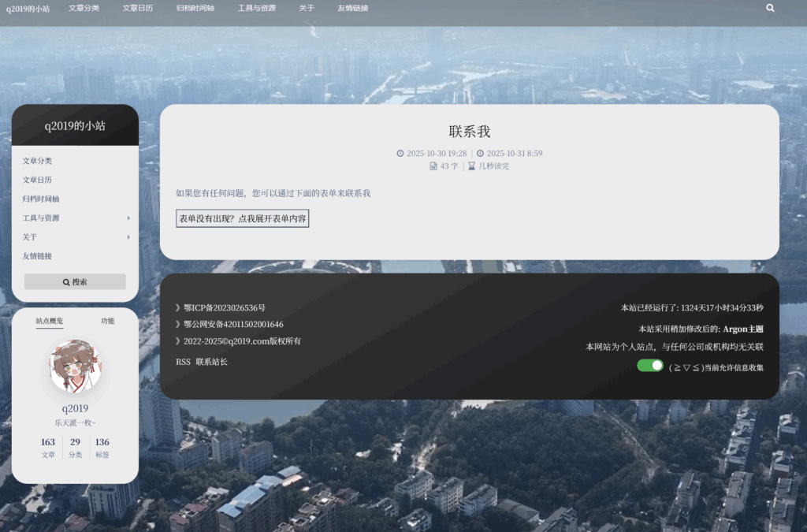Image resolution: width=807 pixels, height=532 pixels.
Task: Click the word-count icon next to 43 字
Action: [433, 166]
